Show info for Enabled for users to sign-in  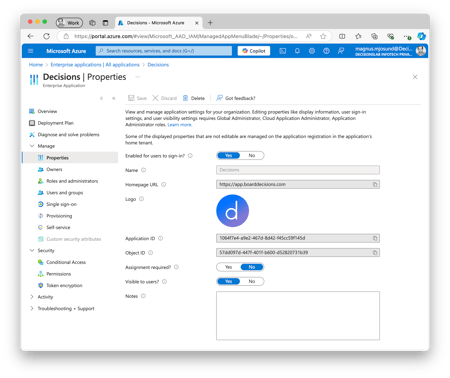[x=190, y=156]
